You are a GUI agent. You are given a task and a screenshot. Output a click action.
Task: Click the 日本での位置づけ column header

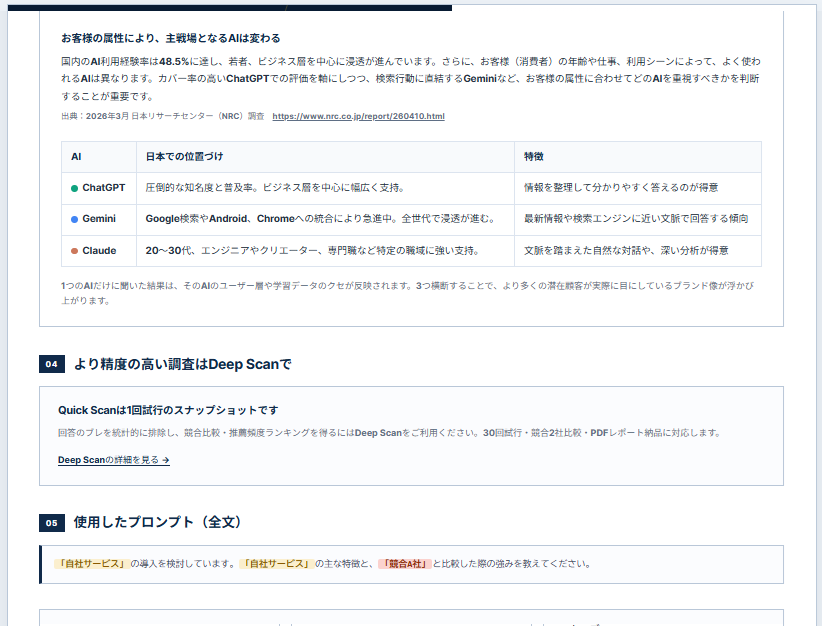(325, 157)
